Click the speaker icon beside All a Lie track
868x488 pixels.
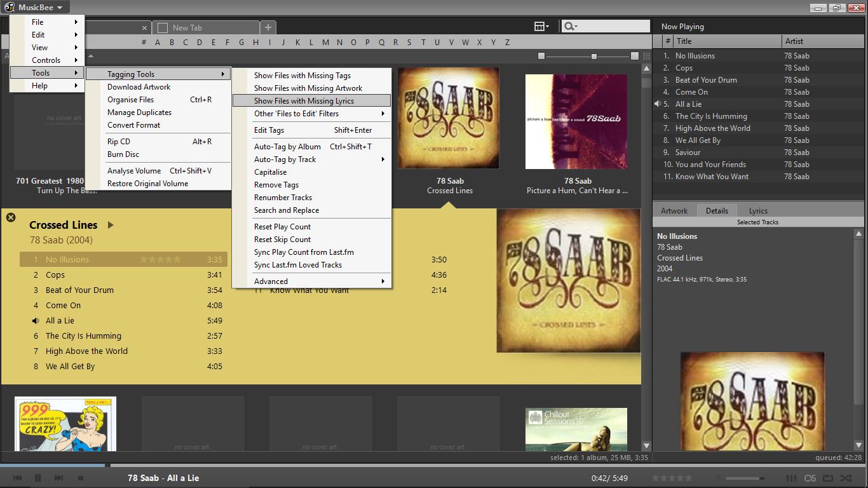pyautogui.click(x=36, y=321)
